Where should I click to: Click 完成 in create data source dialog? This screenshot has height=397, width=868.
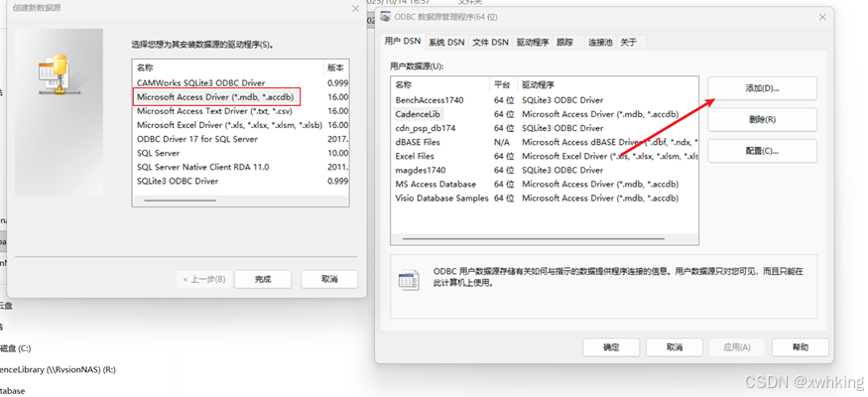(263, 279)
